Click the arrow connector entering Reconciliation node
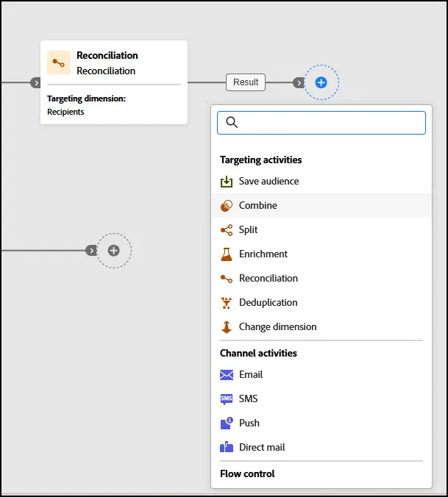This screenshot has width=448, height=497. tap(35, 83)
